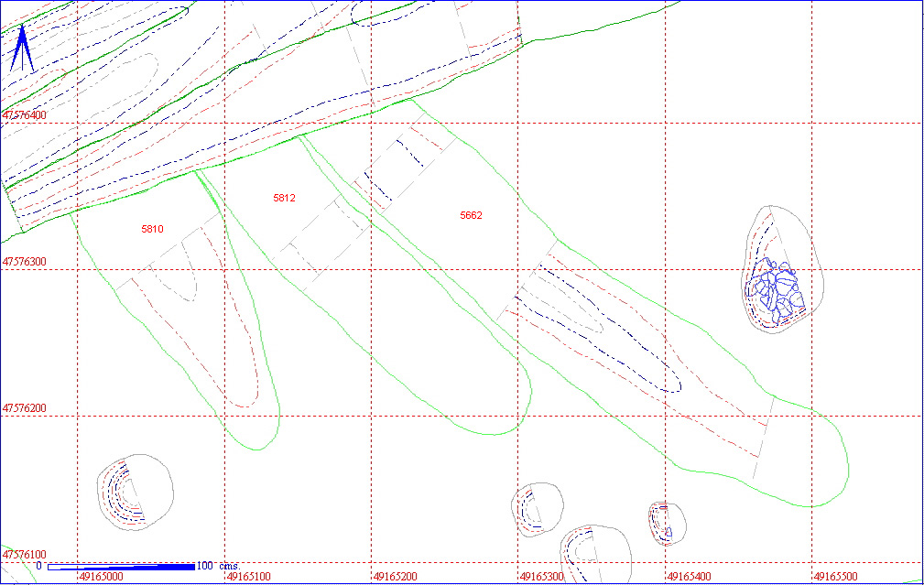Select feature label 5810
Screen dimensions: 924x585
pos(153,229)
